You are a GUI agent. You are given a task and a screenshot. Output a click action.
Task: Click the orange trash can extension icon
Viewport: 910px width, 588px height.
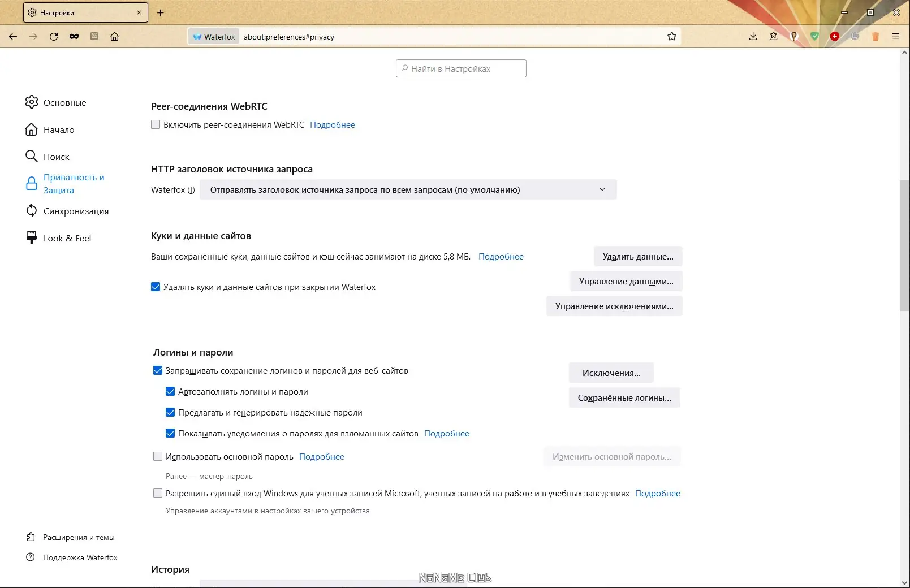[876, 37]
